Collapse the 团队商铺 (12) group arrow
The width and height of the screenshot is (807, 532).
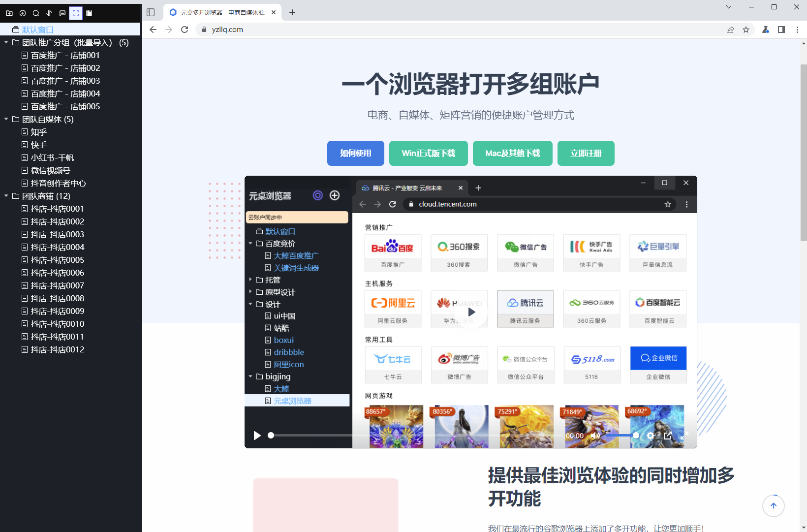6,196
